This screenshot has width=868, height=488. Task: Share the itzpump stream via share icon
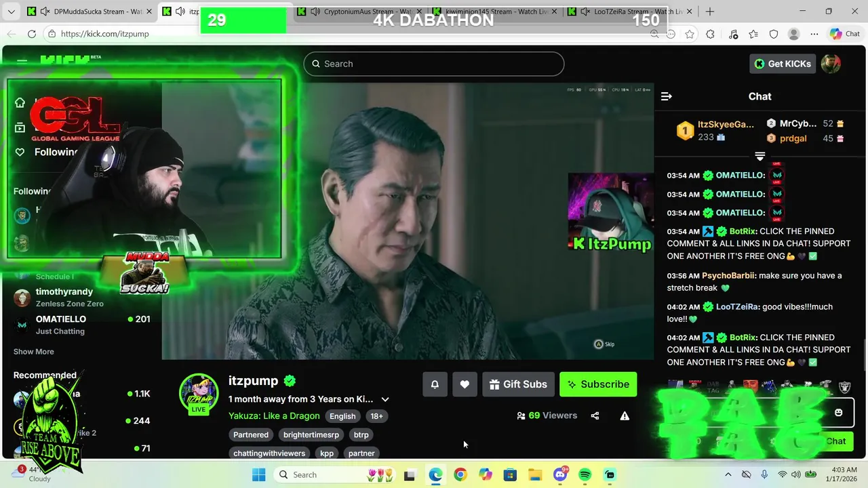(595, 415)
